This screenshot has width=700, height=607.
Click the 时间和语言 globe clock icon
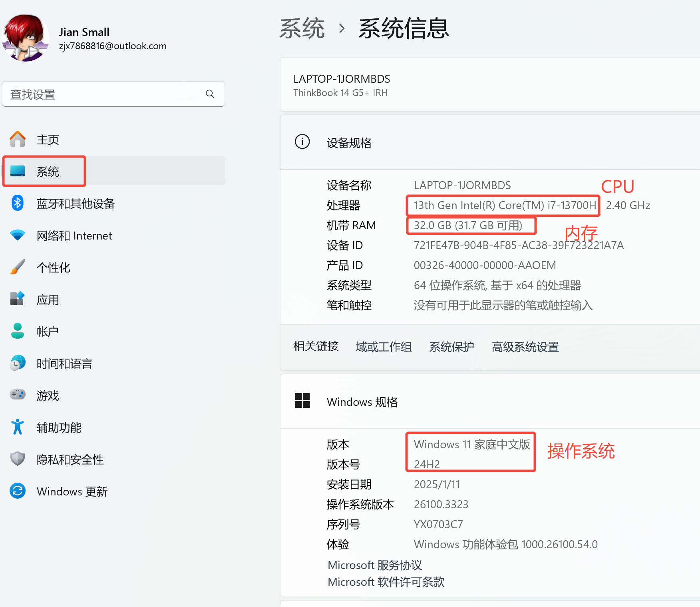click(x=18, y=363)
